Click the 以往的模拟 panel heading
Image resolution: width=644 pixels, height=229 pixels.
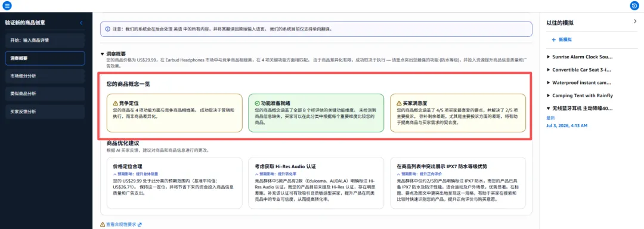pos(560,23)
